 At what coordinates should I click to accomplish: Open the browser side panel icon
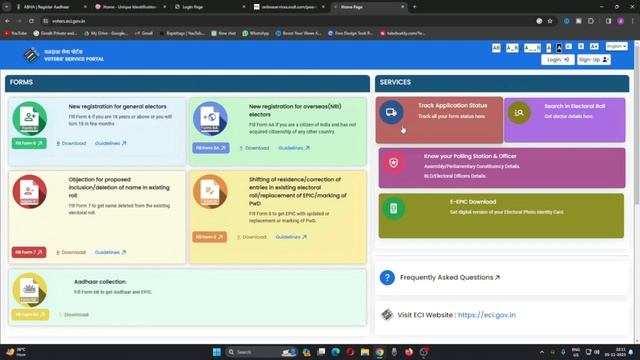point(608,21)
